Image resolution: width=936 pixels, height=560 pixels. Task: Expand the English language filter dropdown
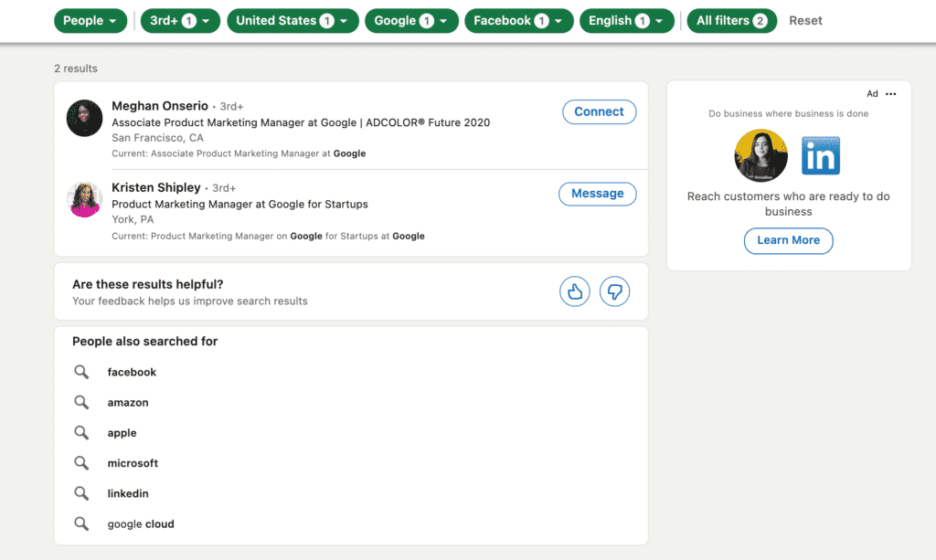pyautogui.click(x=627, y=21)
